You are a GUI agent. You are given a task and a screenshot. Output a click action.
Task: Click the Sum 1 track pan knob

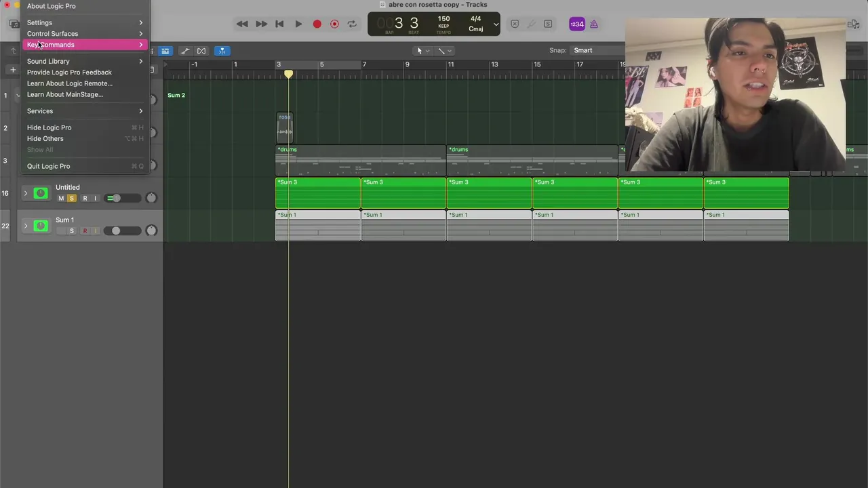tap(151, 230)
